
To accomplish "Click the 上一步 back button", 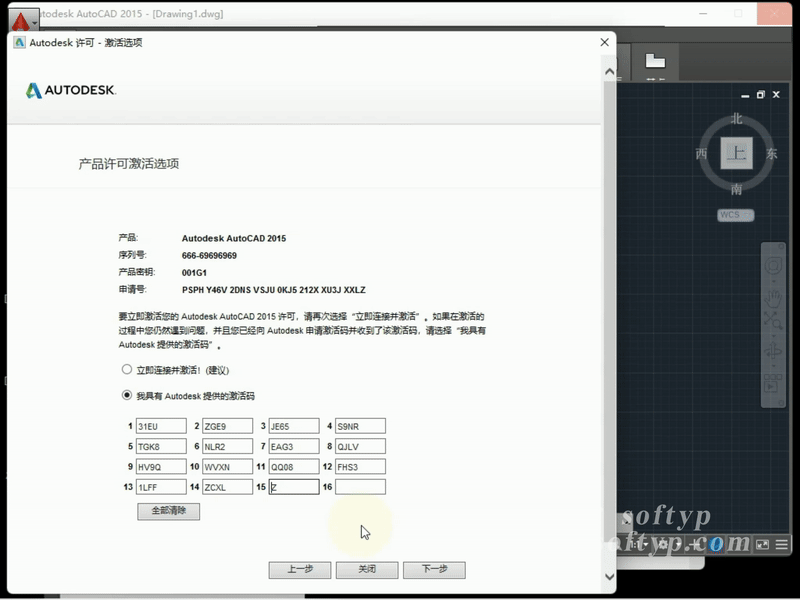I will (x=300, y=570).
